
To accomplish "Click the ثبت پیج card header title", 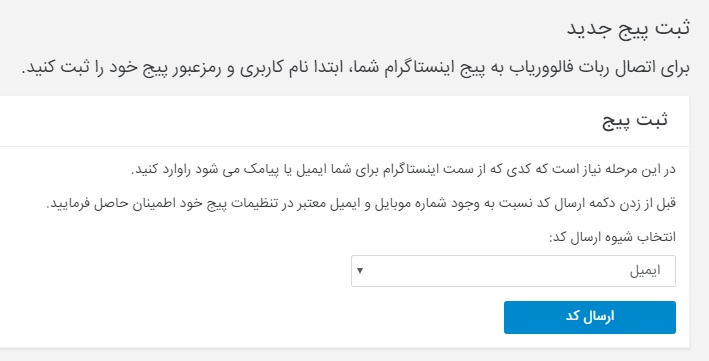I will (x=635, y=120).
